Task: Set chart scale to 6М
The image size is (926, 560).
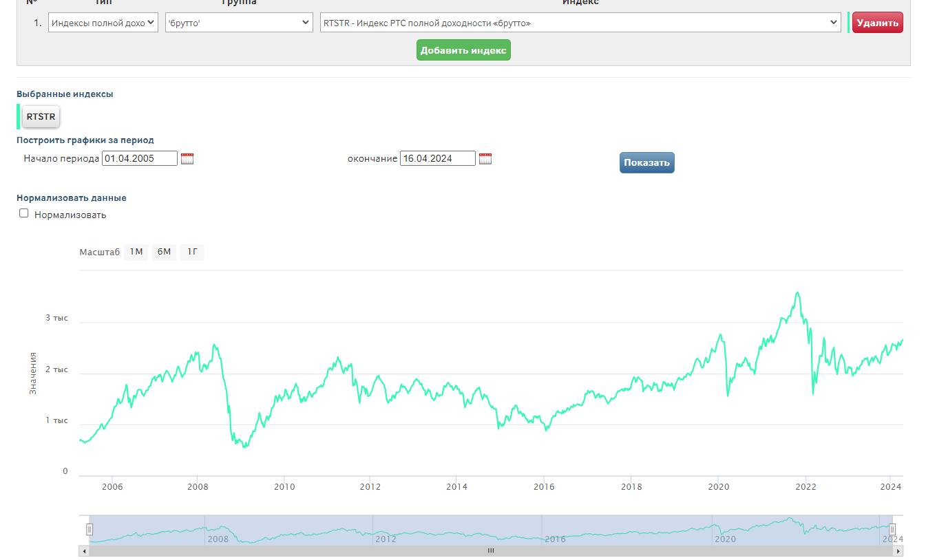Action: (x=164, y=252)
